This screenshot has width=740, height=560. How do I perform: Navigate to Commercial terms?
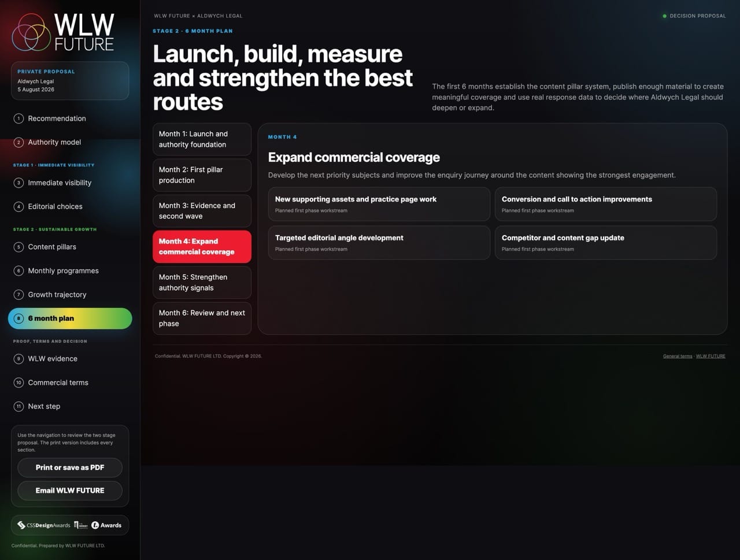pyautogui.click(x=70, y=383)
